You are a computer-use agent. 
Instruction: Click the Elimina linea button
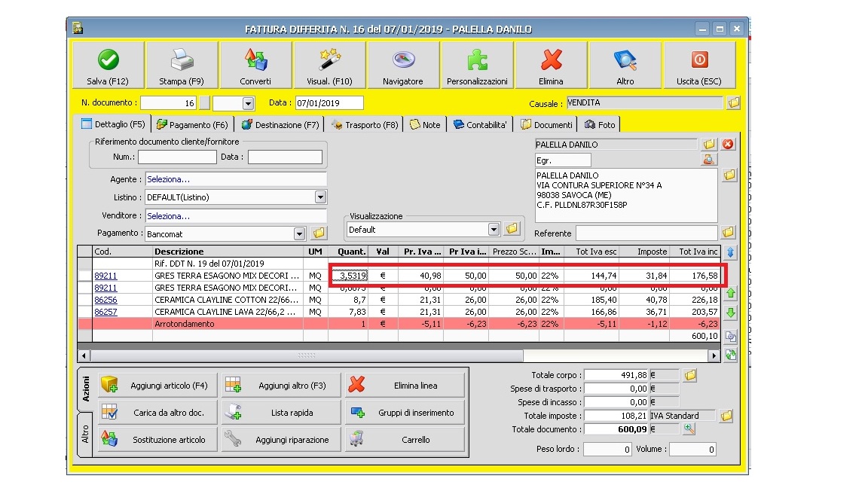(x=405, y=386)
